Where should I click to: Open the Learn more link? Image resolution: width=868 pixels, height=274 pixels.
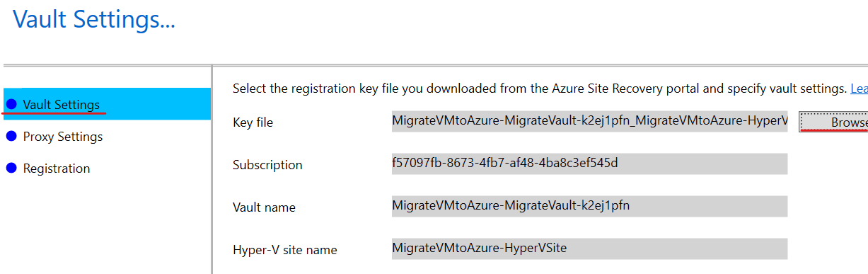click(859, 89)
